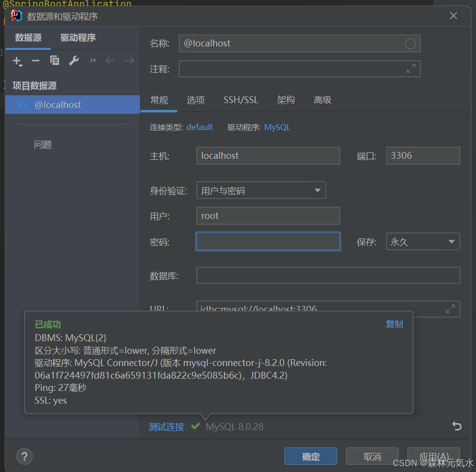Screen dimensions: 476x472
Task: Click Ping: 27毫秒 text
Action: tap(61, 388)
